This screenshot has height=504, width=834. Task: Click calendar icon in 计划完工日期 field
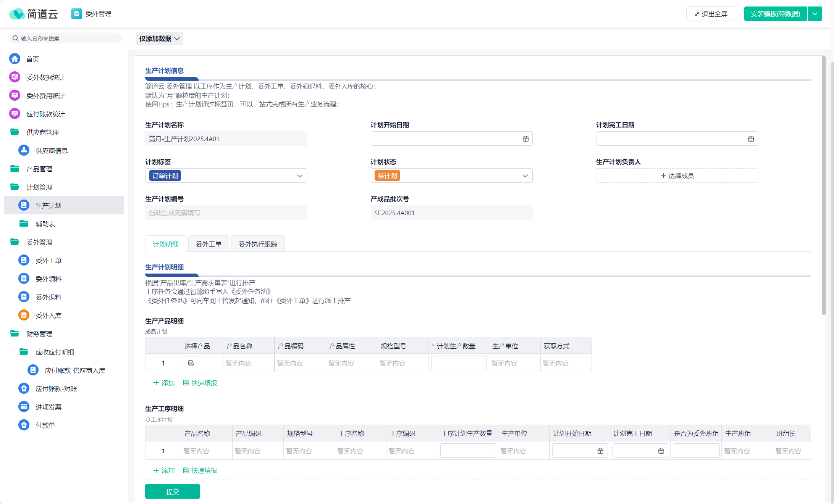point(751,138)
